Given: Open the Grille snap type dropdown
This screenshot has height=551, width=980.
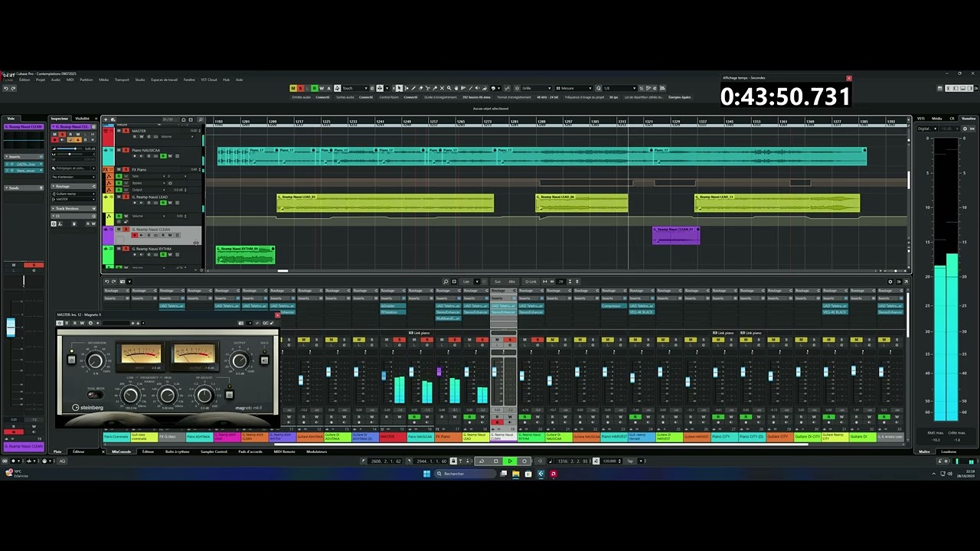Looking at the screenshot, I should (537, 88).
